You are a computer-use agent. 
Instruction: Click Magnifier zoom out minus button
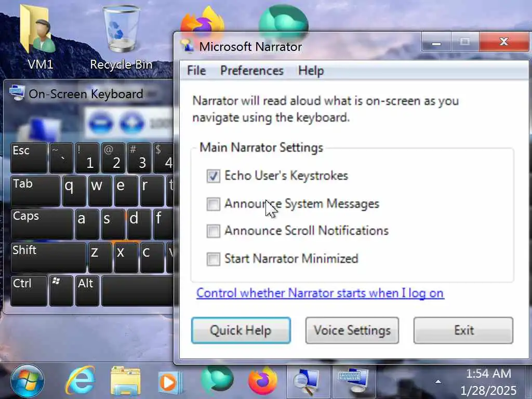click(x=101, y=122)
